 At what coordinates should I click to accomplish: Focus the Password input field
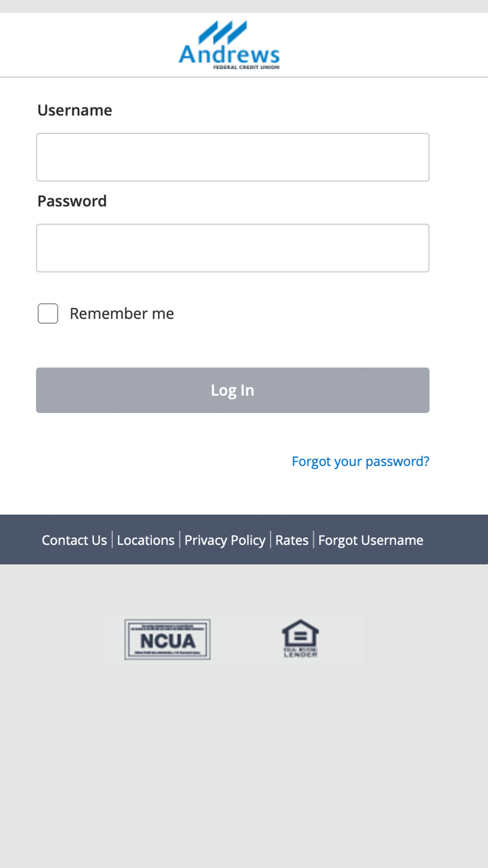[233, 248]
